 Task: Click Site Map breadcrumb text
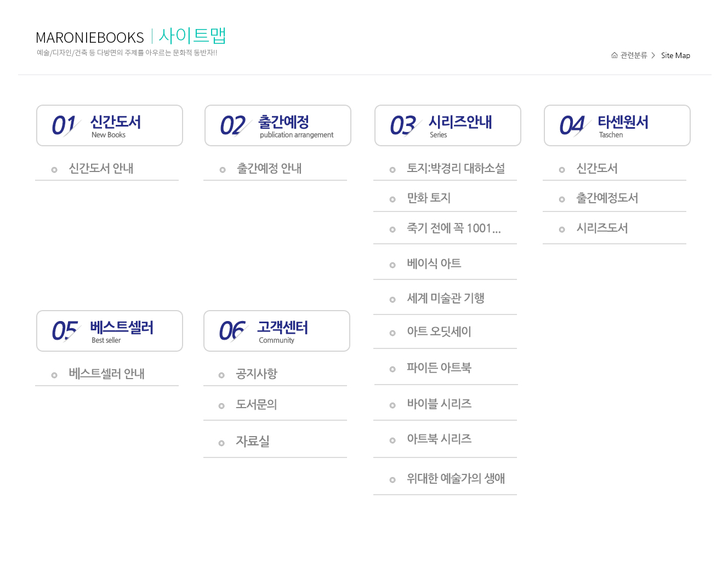(675, 55)
